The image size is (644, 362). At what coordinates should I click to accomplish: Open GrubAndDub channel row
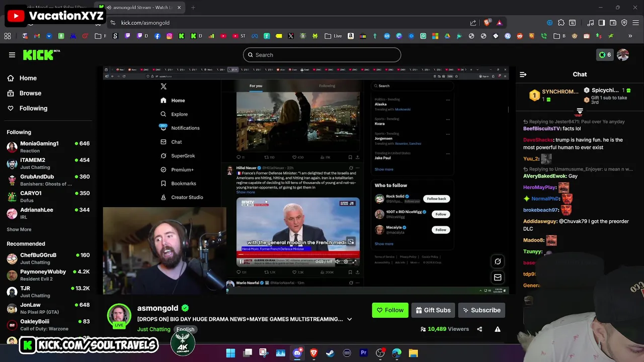tap(48, 180)
